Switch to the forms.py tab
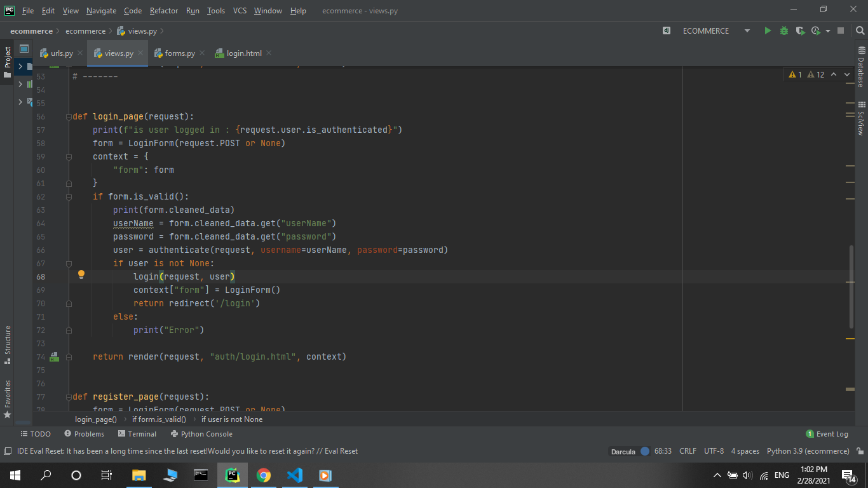868x488 pixels. 179,53
